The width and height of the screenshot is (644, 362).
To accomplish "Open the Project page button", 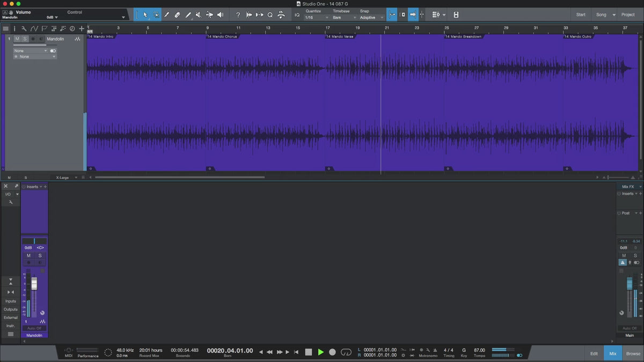I will [628, 14].
